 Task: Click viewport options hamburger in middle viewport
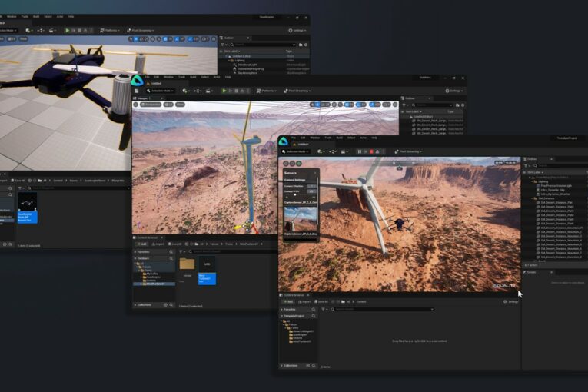coord(136,105)
